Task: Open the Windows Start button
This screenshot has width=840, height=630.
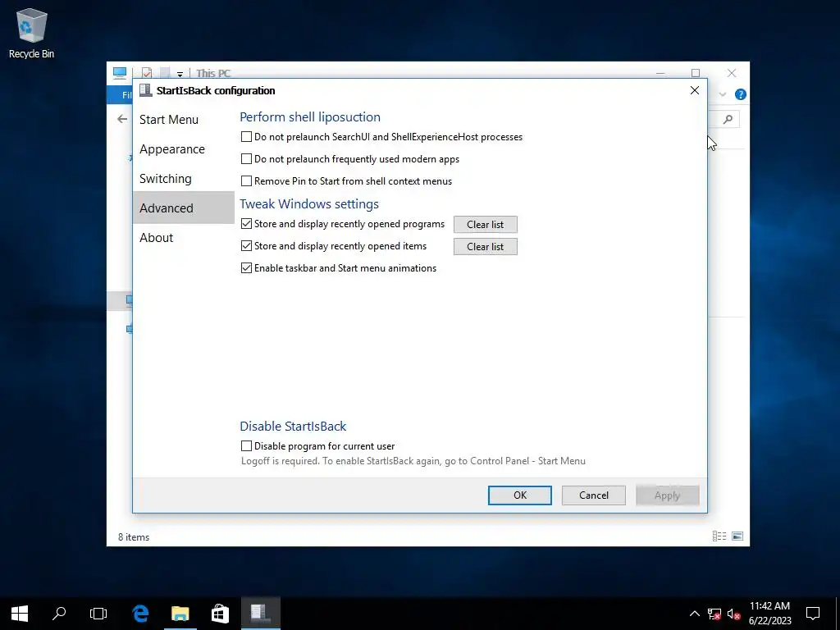Action: [x=20, y=614]
